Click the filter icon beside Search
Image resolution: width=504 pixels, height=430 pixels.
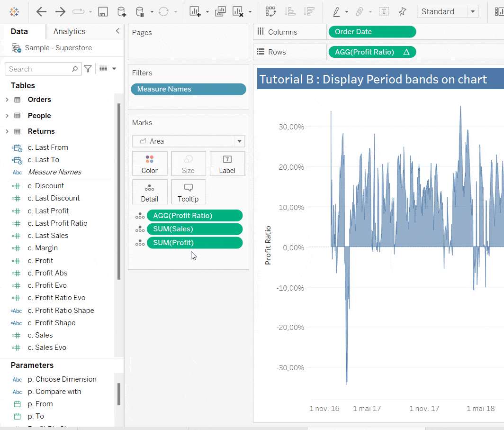[88, 69]
